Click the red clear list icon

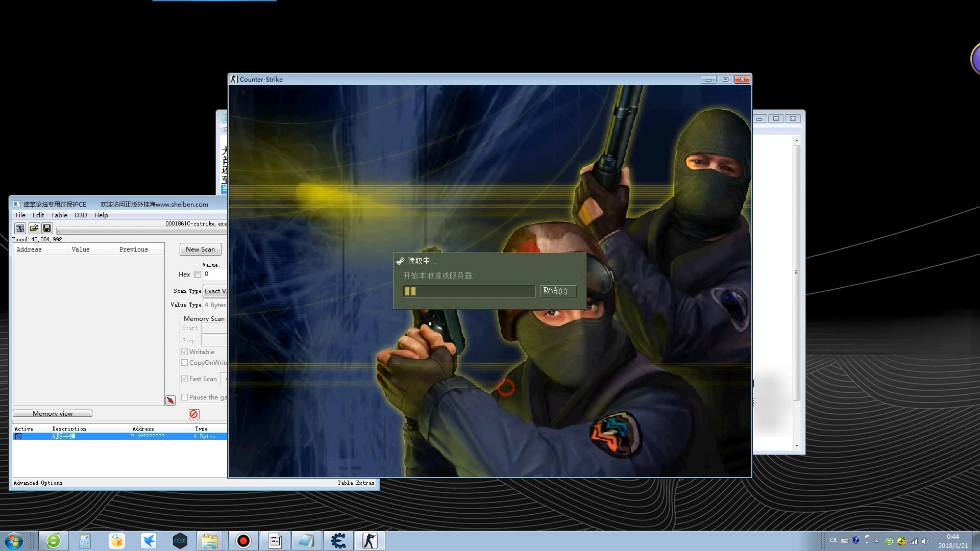click(x=194, y=414)
